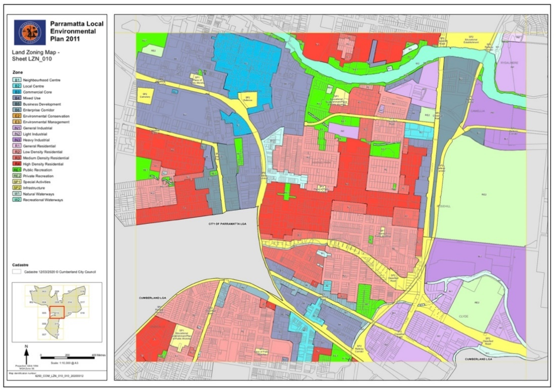The height and width of the screenshot is (392, 556).
Task: Click the red highlighted tile in index map
Action: pyautogui.click(x=57, y=313)
